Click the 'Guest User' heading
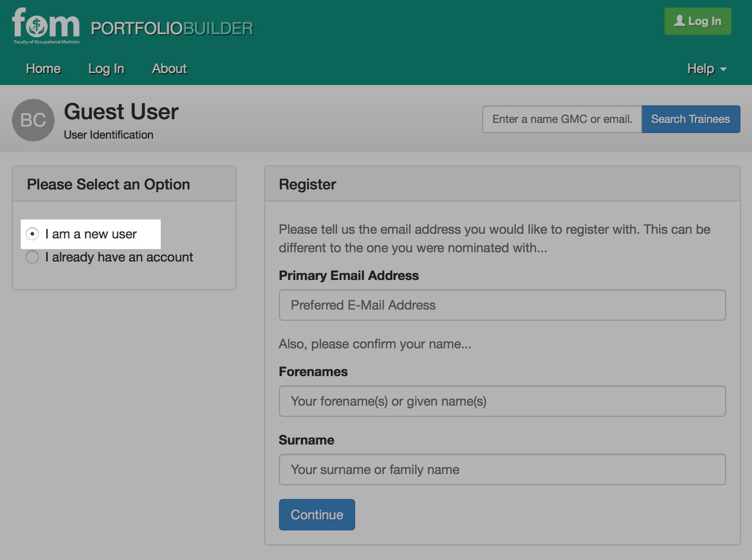752x560 pixels. (x=121, y=112)
